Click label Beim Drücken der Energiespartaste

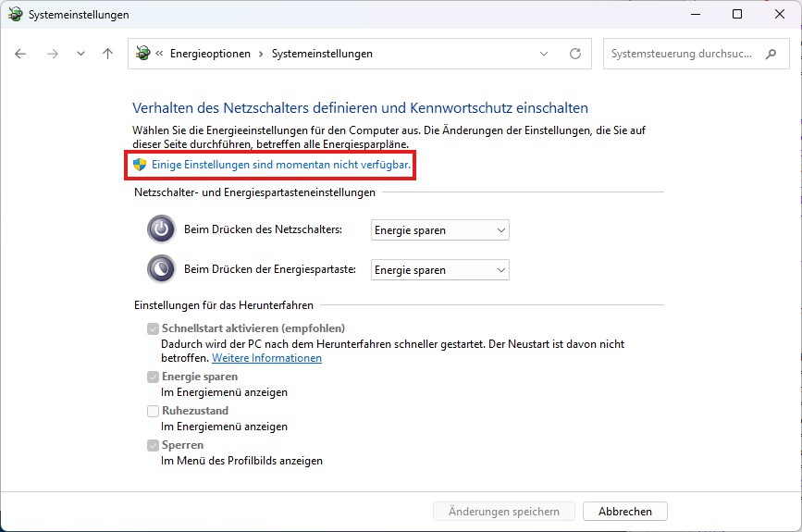tap(270, 269)
